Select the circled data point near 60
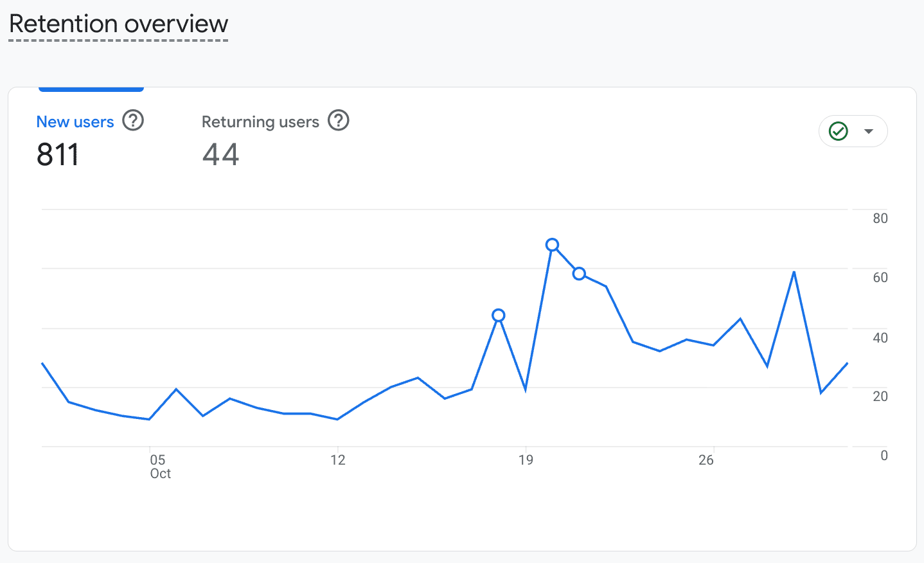Viewport: 924px width, 563px height. coord(579,274)
